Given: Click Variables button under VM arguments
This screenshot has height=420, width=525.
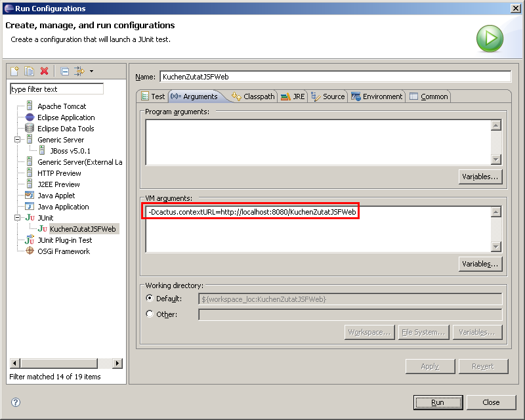Looking at the screenshot, I should click(480, 264).
